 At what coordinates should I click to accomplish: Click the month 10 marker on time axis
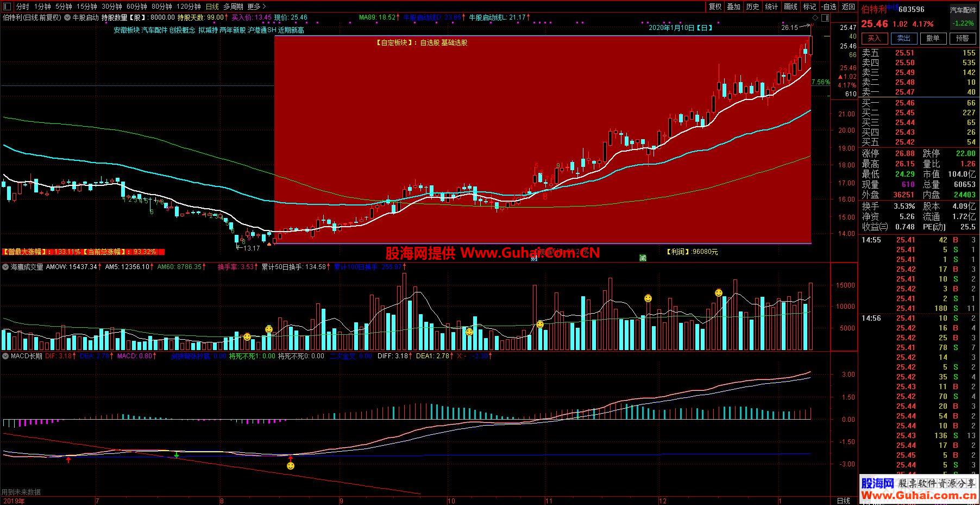pos(451,501)
